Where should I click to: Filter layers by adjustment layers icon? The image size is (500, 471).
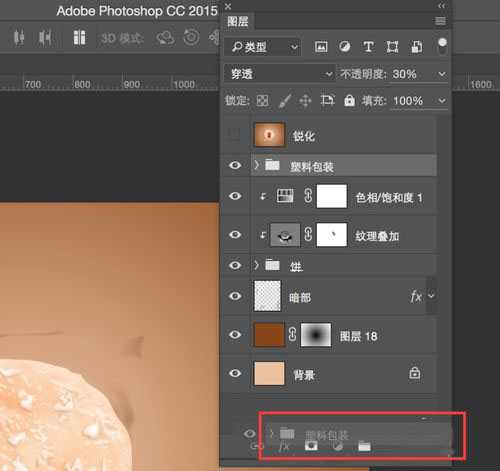coord(344,47)
